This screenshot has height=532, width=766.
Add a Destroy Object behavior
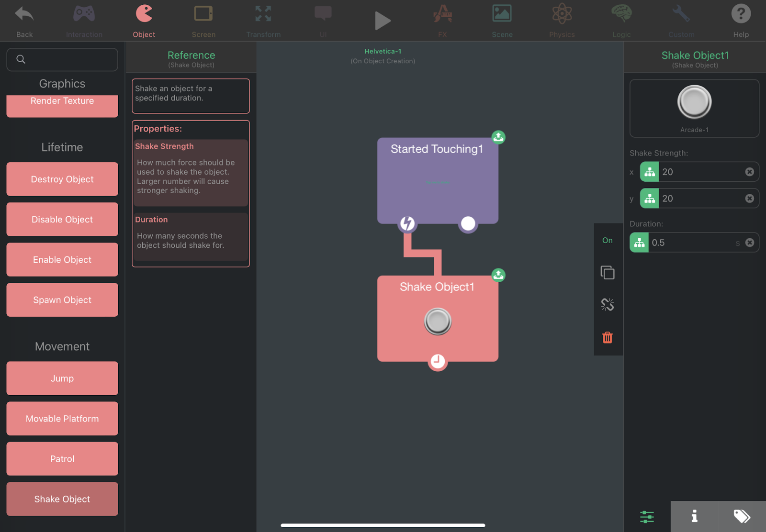point(62,179)
